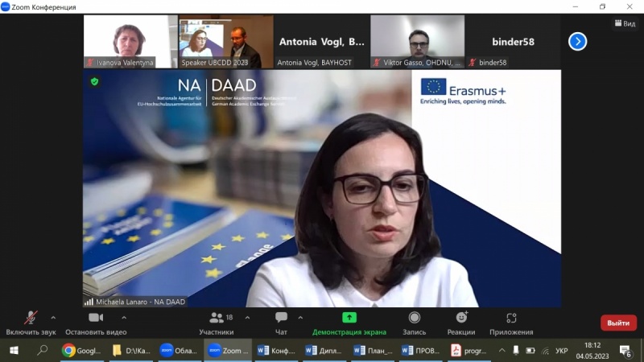Screen dimensions: 644x362
Task: Select Viktor Gasso video thumbnail
Action: (417, 41)
